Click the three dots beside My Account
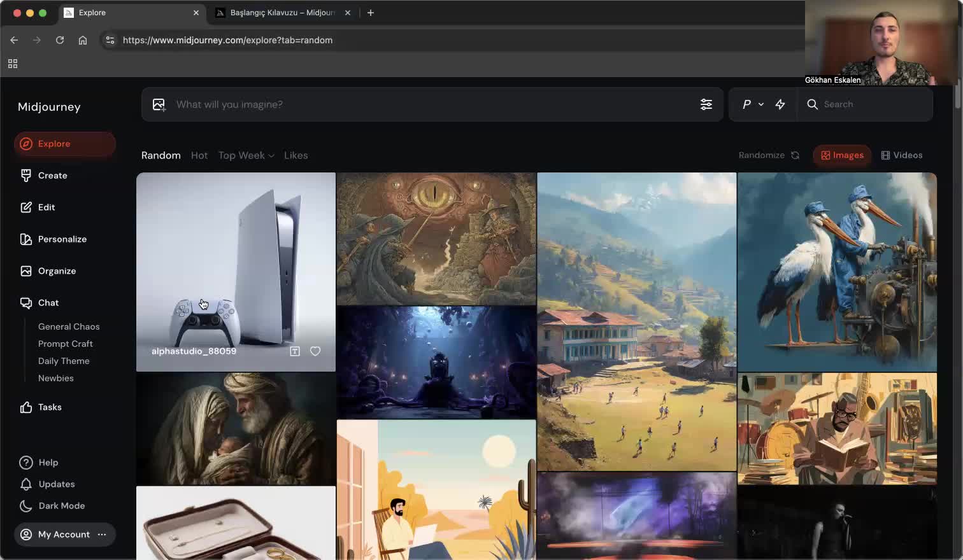963x560 pixels. pyautogui.click(x=102, y=535)
